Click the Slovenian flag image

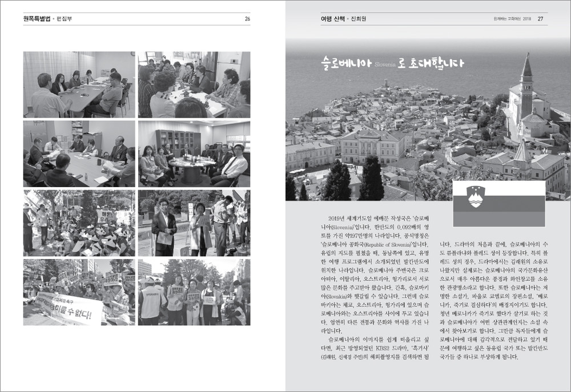point(498,204)
